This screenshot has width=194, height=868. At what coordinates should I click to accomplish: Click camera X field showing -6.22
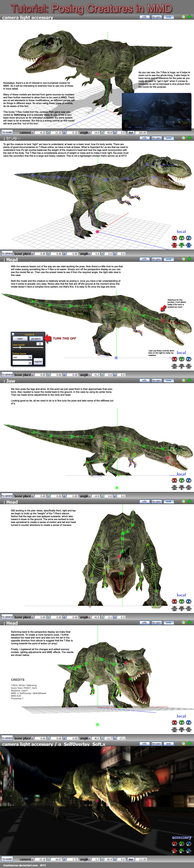(x=40, y=133)
